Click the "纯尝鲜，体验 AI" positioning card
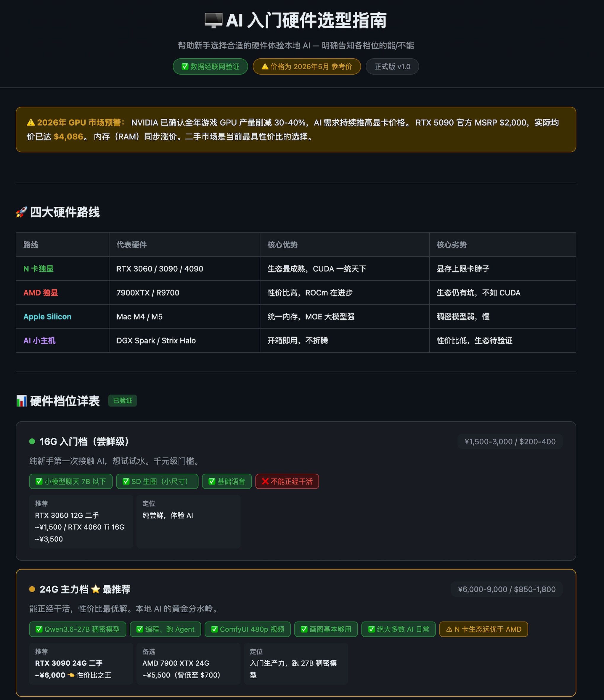Screen dimensions: 604x700 189,521
